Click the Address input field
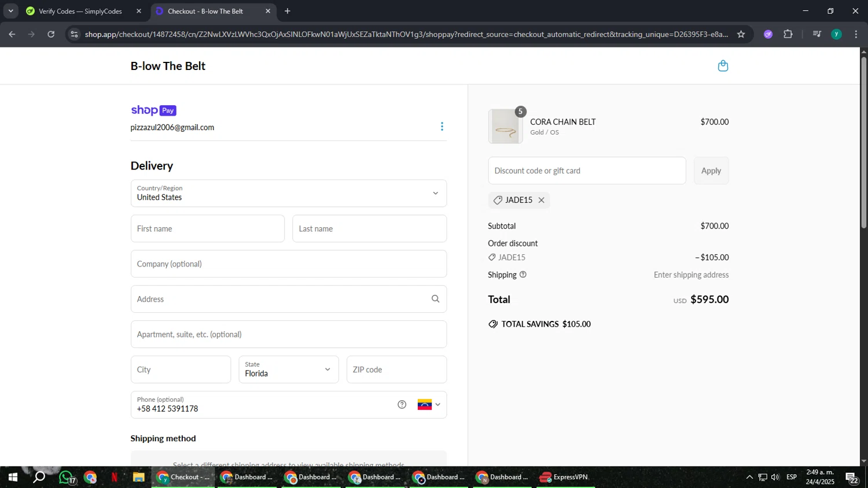 click(289, 299)
